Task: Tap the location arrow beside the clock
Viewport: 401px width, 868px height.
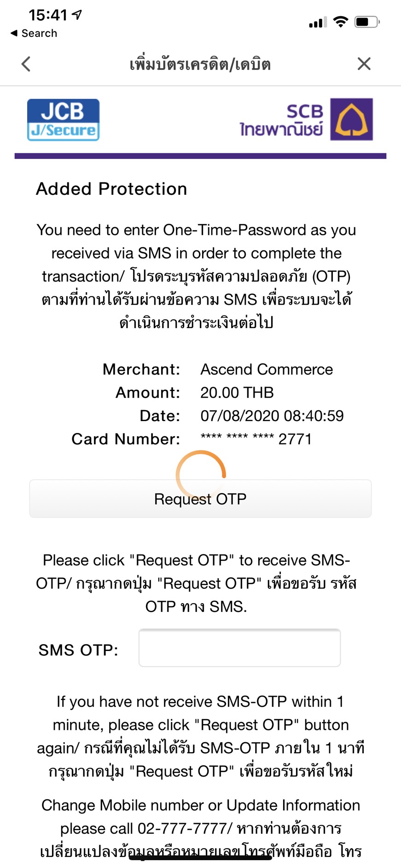Action: 77,15
